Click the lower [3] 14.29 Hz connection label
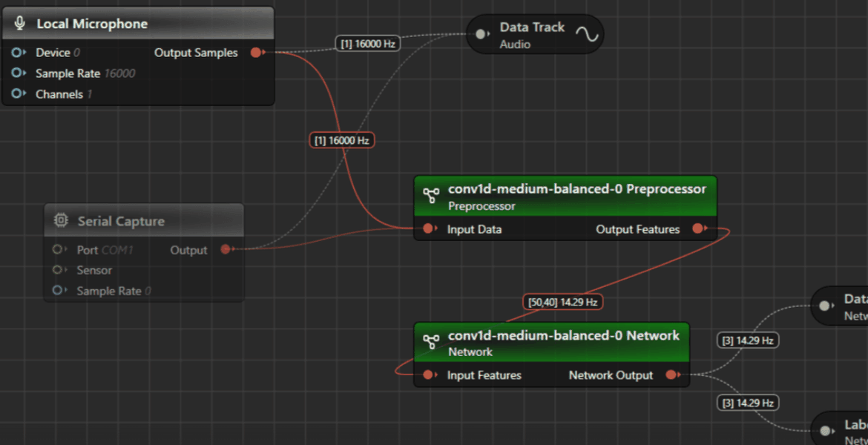Image resolution: width=868 pixels, height=445 pixels. (747, 403)
